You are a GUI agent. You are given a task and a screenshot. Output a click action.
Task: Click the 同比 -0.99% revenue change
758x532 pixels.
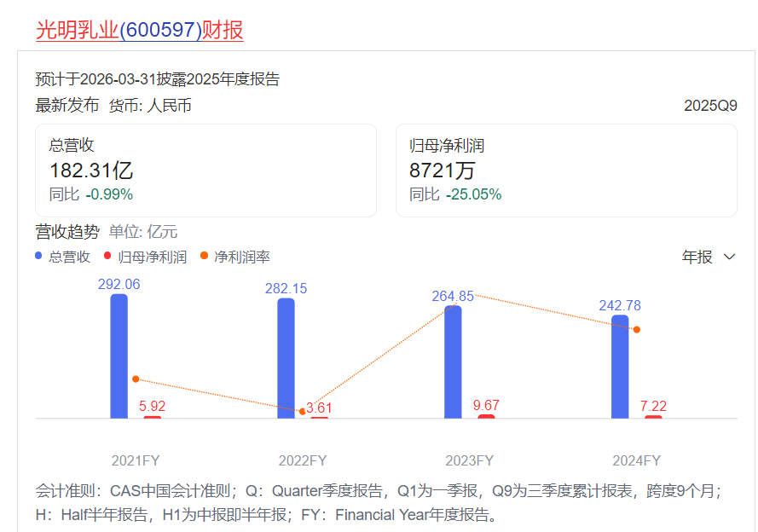pyautogui.click(x=91, y=194)
